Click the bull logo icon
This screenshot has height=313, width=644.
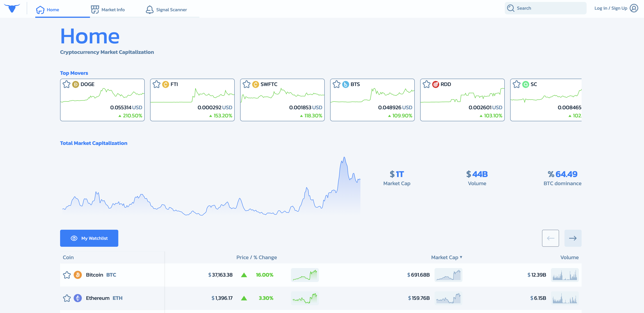coord(12,8)
